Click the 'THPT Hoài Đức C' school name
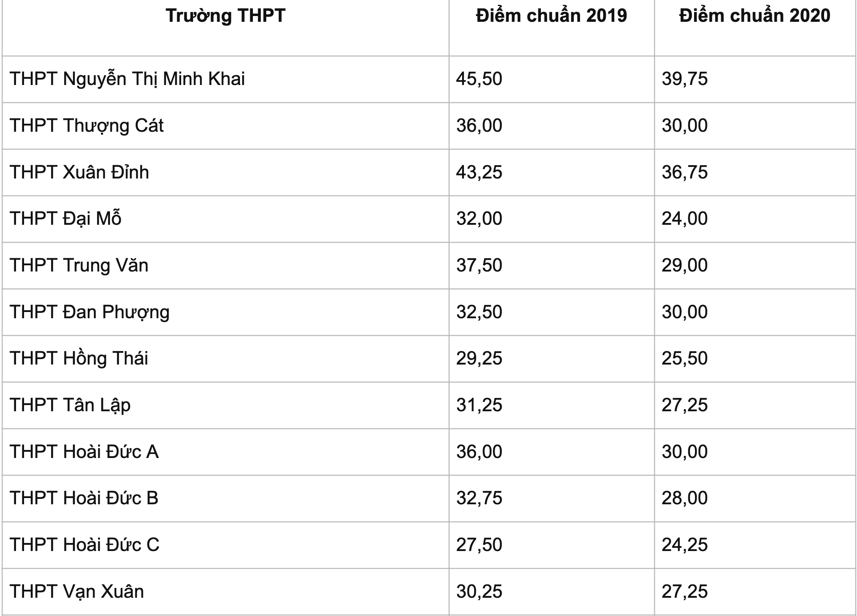857x616 pixels. pyautogui.click(x=85, y=545)
